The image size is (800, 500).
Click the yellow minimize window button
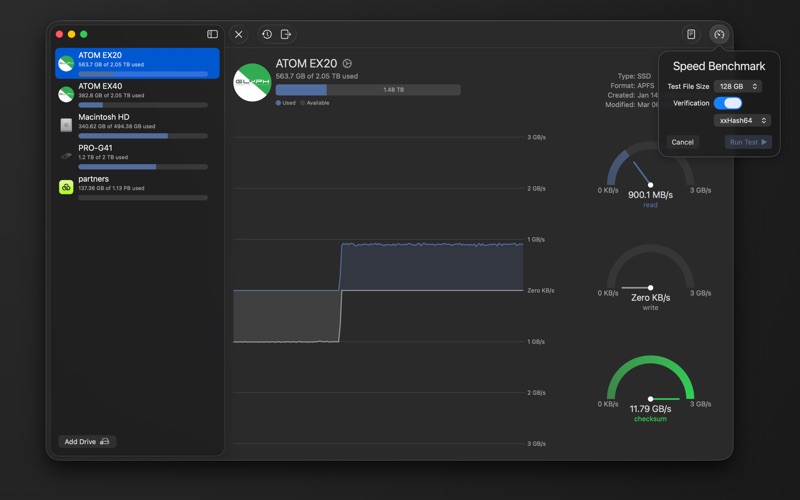coord(71,34)
